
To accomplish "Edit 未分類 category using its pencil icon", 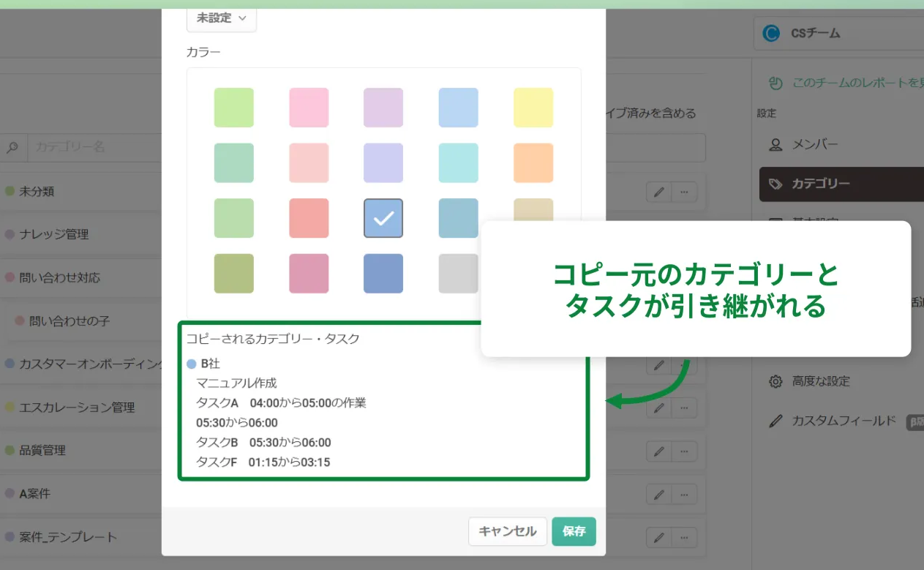I will [x=658, y=192].
